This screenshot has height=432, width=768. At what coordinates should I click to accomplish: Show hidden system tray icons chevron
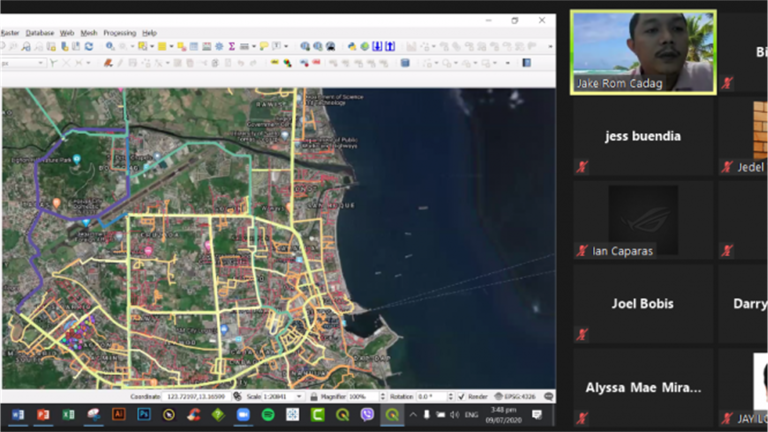[413, 415]
